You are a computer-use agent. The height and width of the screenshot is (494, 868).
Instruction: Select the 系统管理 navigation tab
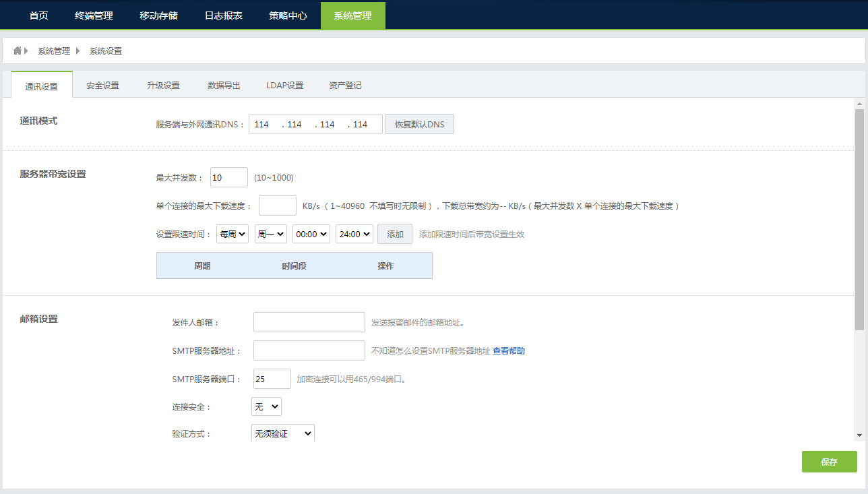(x=353, y=16)
